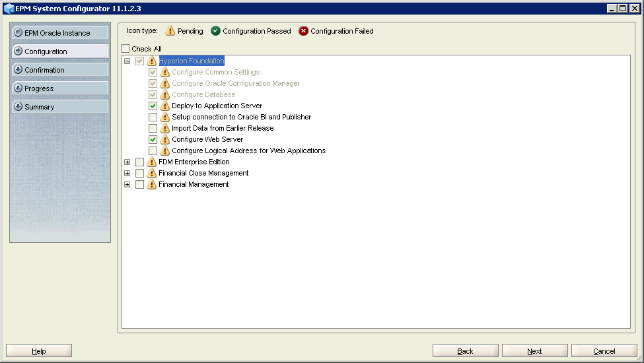Screen dimensions: 644x363
Task: Open the Progress step
Action: 60,88
